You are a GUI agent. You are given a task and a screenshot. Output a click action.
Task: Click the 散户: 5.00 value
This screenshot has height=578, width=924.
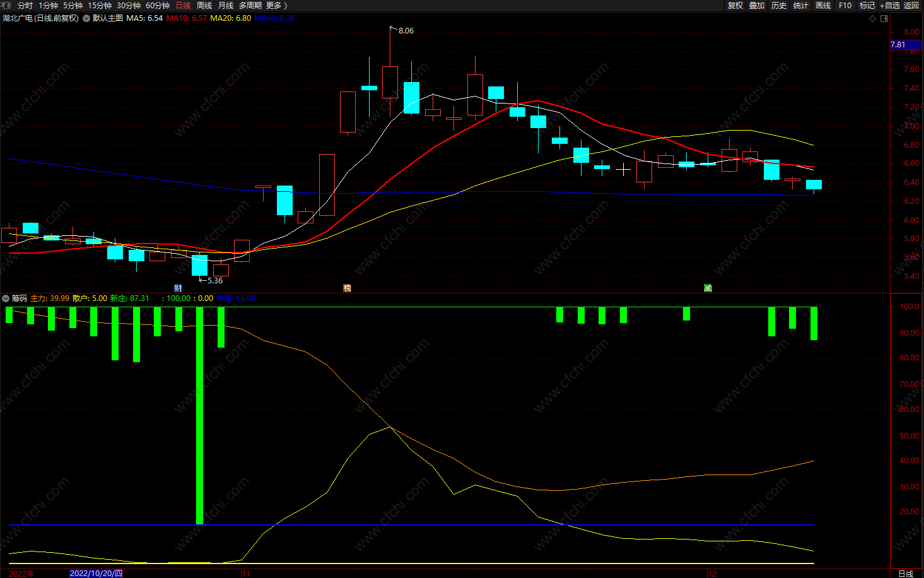tap(90, 298)
